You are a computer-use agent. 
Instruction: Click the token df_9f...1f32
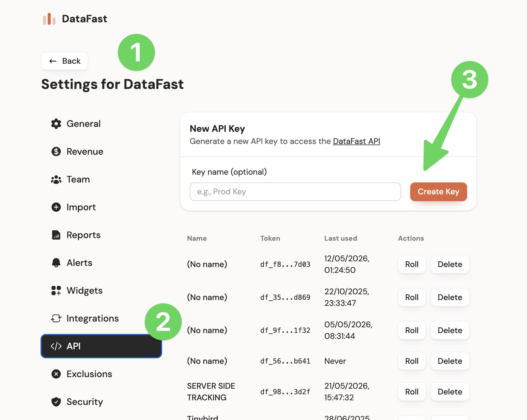click(285, 330)
